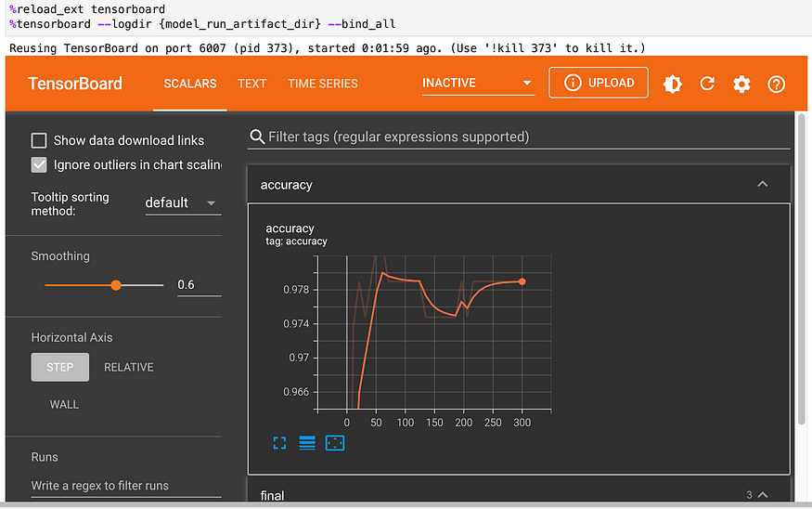Click the TensorBoard logo title
812x509 pixels.
(75, 84)
